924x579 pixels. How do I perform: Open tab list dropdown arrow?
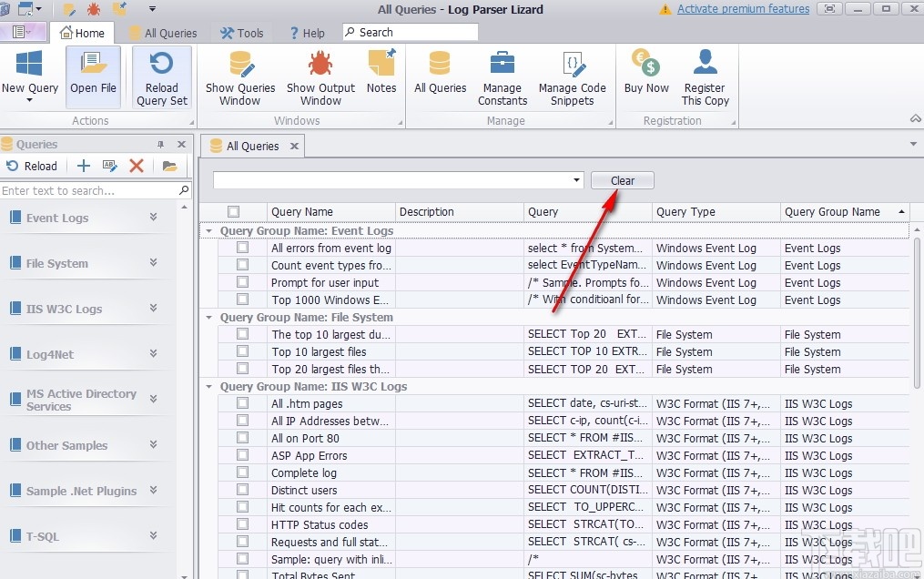[x=913, y=144]
